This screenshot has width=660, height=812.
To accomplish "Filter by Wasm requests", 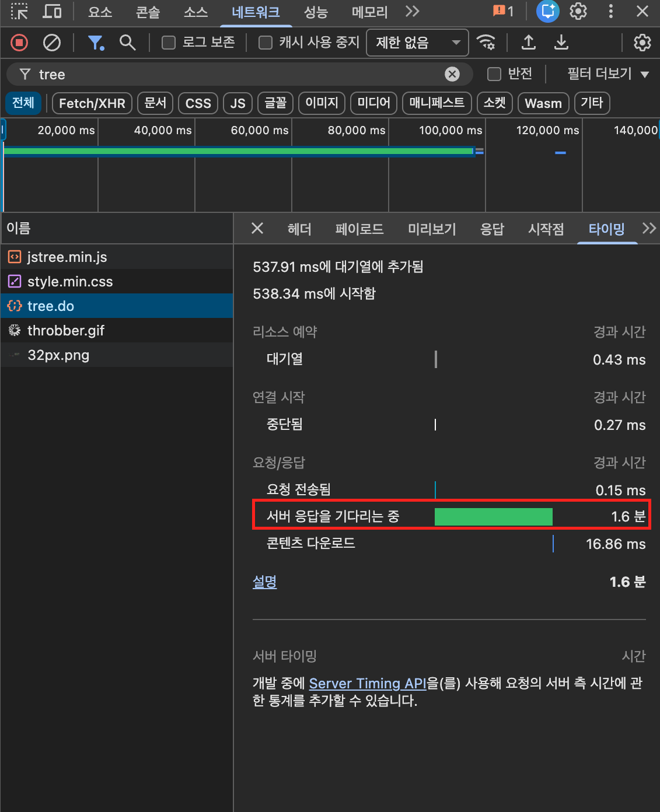I will [x=543, y=103].
